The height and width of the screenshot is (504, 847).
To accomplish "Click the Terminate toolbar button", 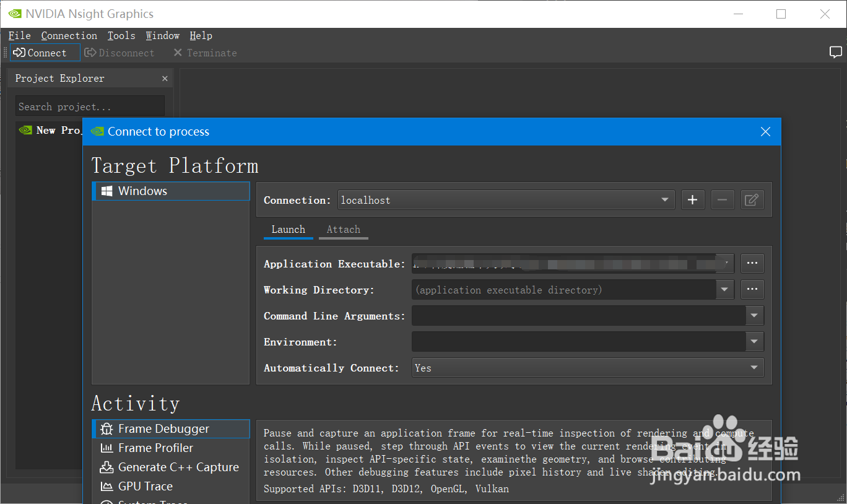I will coord(205,53).
